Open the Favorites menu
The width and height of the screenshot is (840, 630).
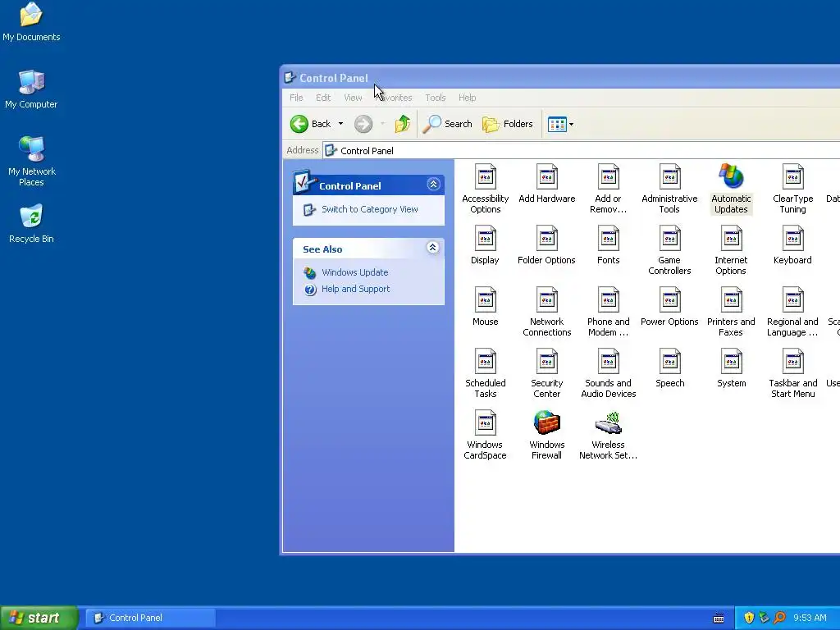[395, 98]
